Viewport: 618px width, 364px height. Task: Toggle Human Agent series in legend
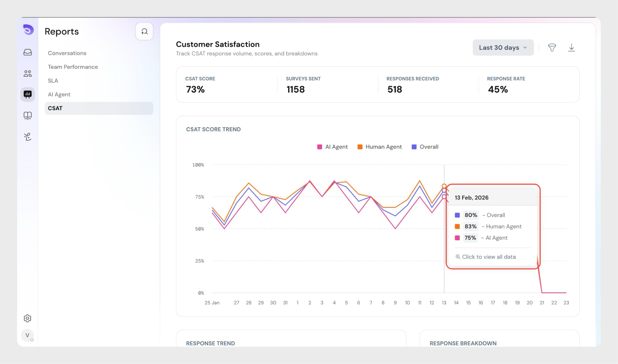380,147
